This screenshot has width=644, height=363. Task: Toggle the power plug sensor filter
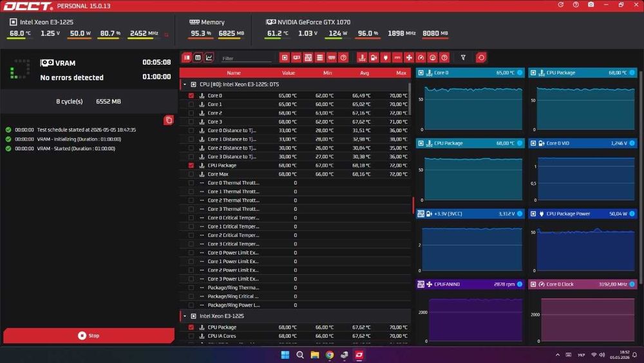[385, 57]
